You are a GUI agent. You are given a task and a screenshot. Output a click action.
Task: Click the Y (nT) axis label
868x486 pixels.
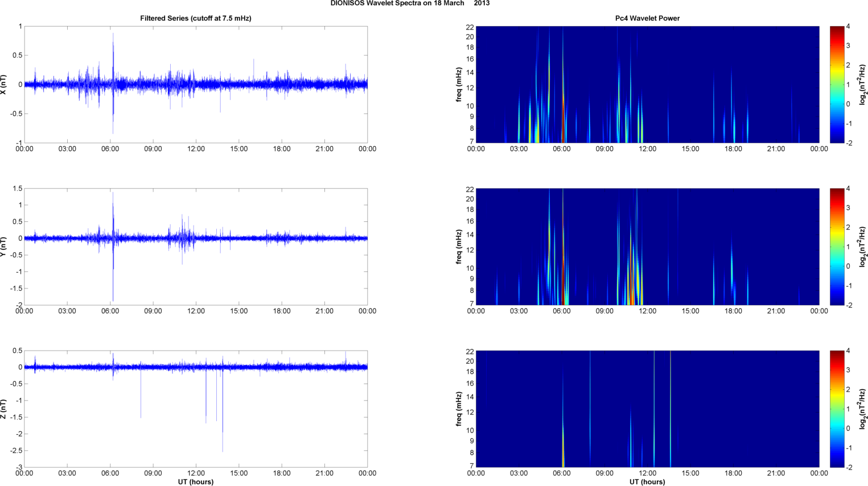point(4,246)
